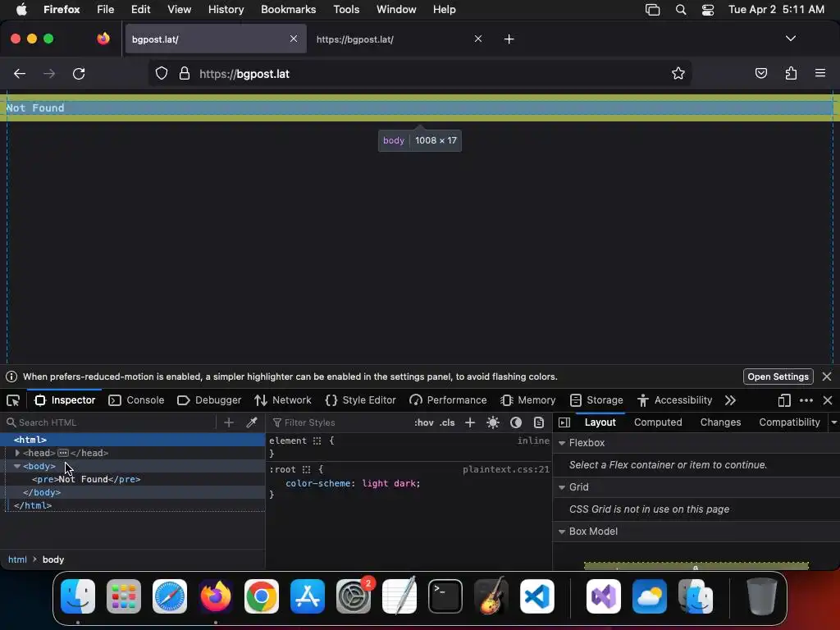Open the Changes sidebar tab
Viewport: 840px width, 630px height.
[x=720, y=422]
